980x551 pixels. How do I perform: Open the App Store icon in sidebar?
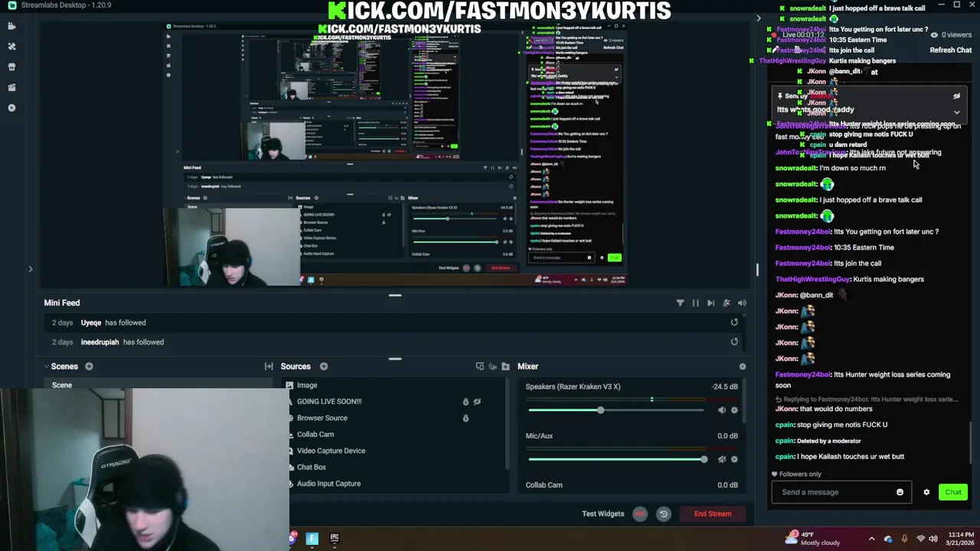coord(11,67)
